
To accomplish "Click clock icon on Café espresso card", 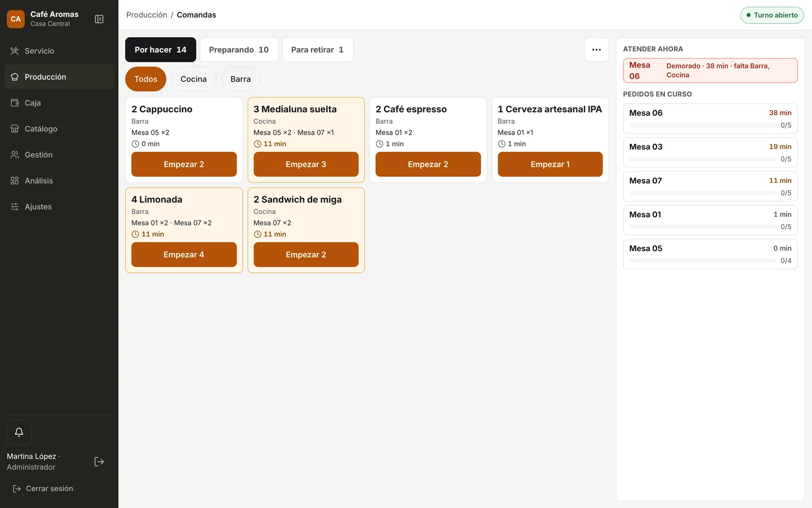I will point(380,144).
